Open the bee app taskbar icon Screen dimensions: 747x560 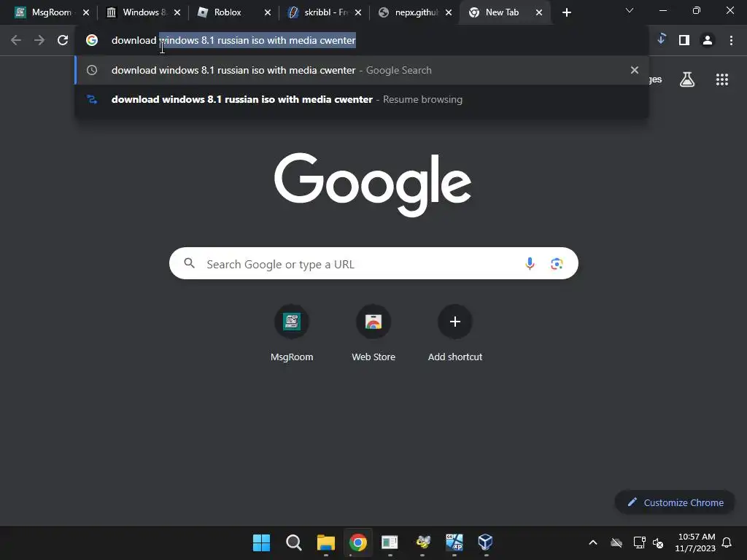[x=422, y=542]
